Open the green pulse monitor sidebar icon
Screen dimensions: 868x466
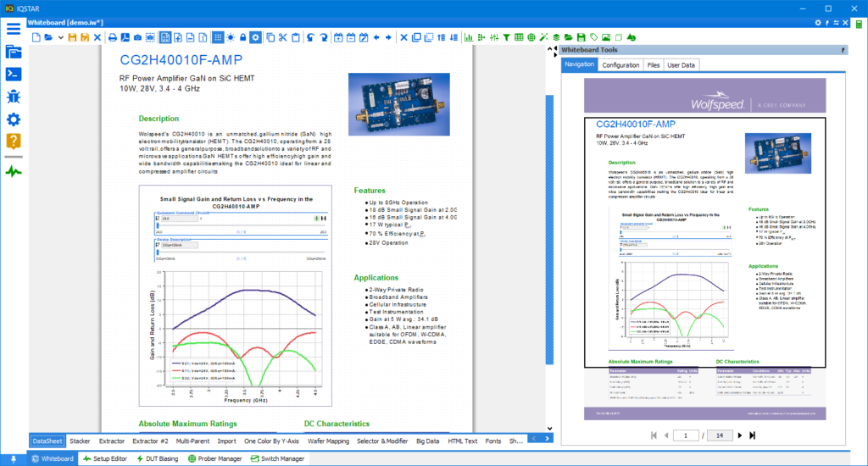pos(14,171)
